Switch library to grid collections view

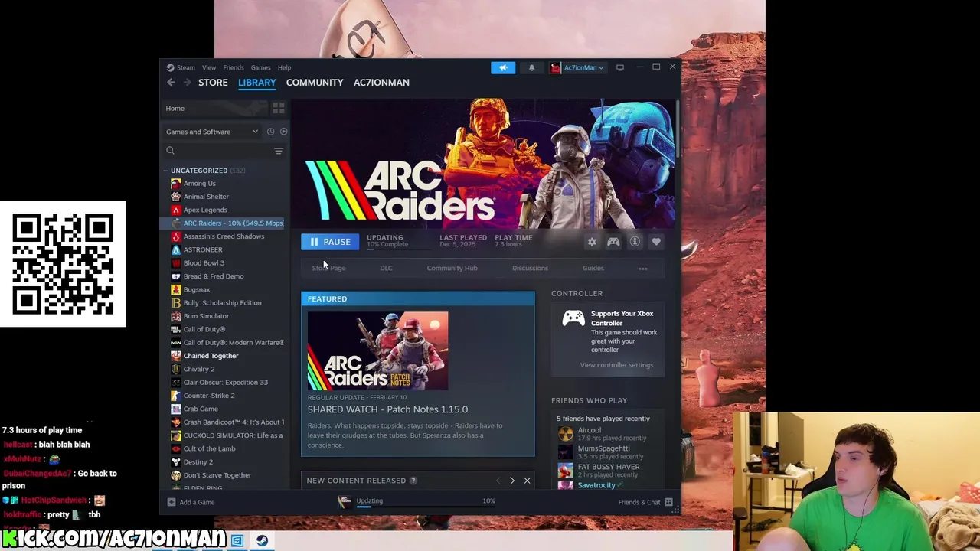pyautogui.click(x=279, y=108)
